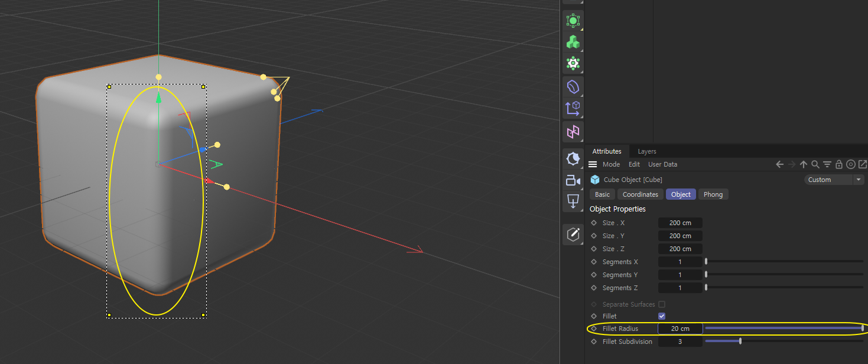Open the User Data menu
Screen dimensions: 868x364
click(662, 164)
